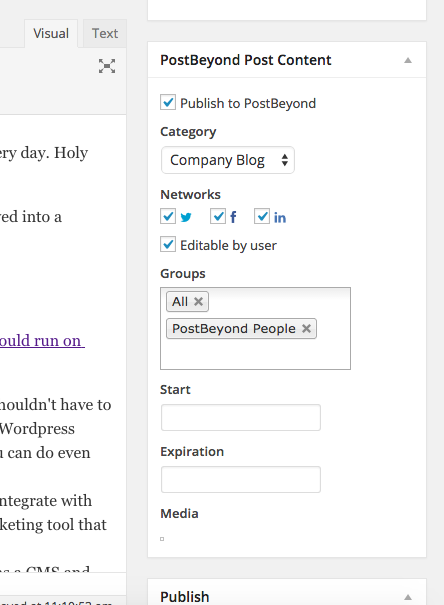Click the Networks label
The image size is (444, 605).
pyautogui.click(x=190, y=194)
